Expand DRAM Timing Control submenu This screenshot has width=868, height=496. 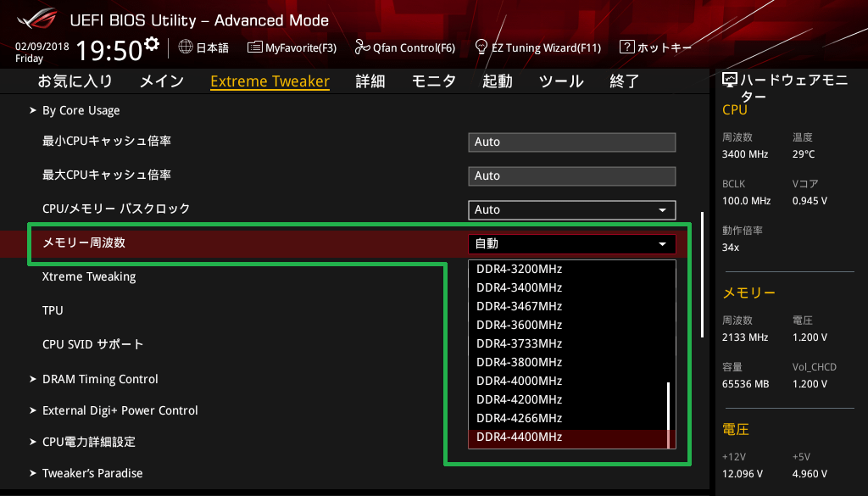[x=100, y=379]
